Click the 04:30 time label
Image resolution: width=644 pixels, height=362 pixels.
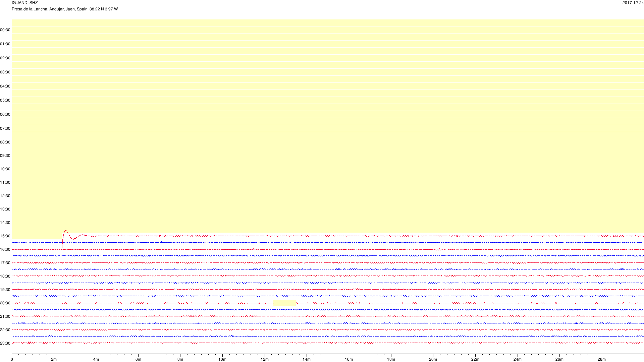pos(5,86)
